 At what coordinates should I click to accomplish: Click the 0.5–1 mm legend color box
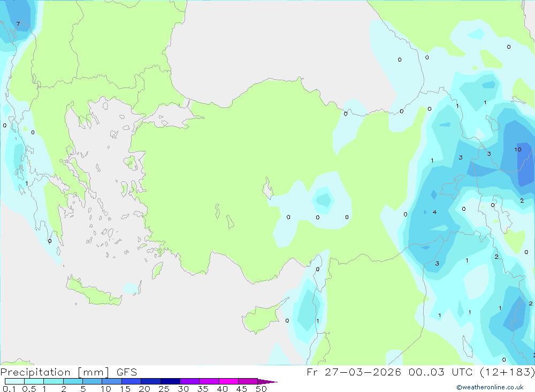[34, 381]
